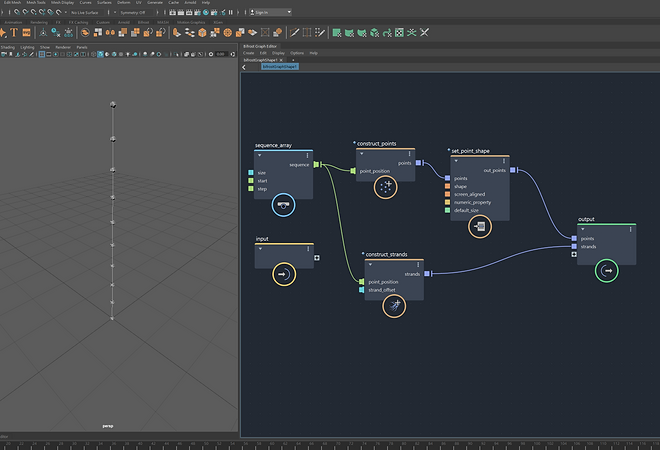Screen dimensions: 660x450
Task: Click the construct_strands node icon circle
Action: point(394,306)
